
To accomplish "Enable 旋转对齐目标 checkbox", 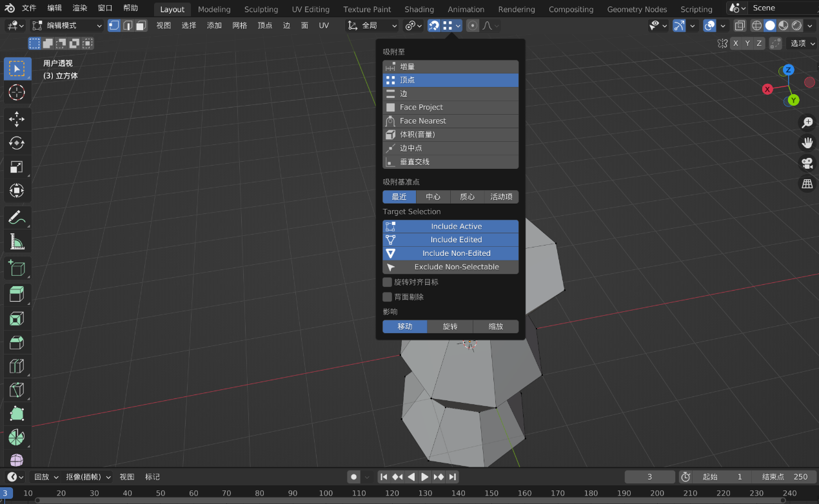I will pos(388,282).
